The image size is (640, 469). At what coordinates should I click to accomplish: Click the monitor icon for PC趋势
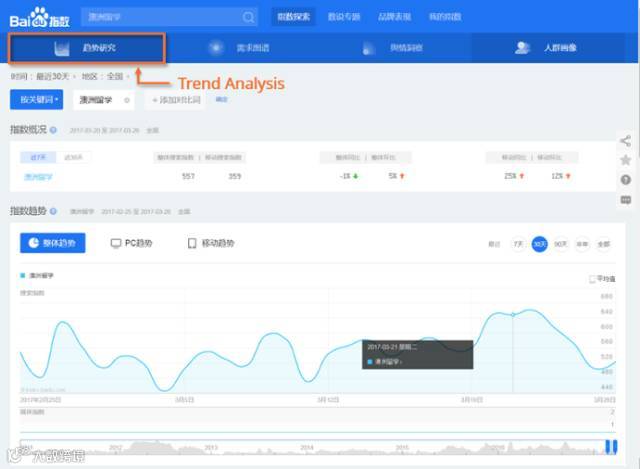click(116, 244)
